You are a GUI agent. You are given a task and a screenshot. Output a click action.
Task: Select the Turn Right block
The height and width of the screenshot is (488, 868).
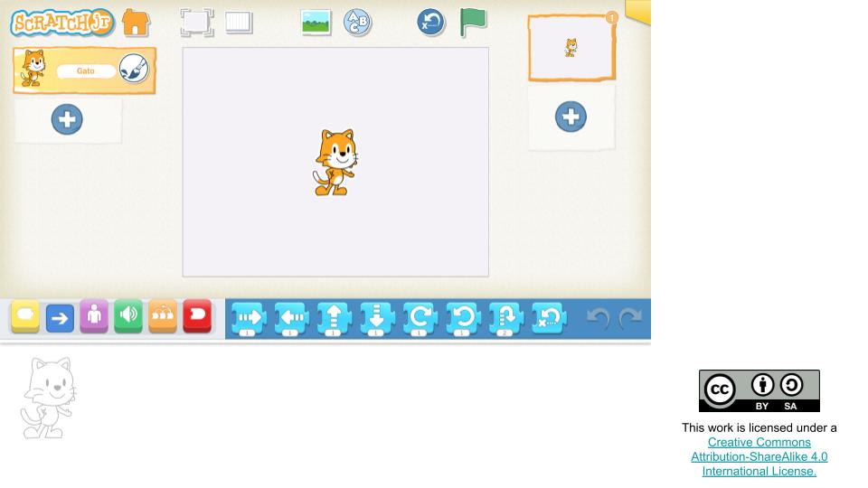click(420, 319)
